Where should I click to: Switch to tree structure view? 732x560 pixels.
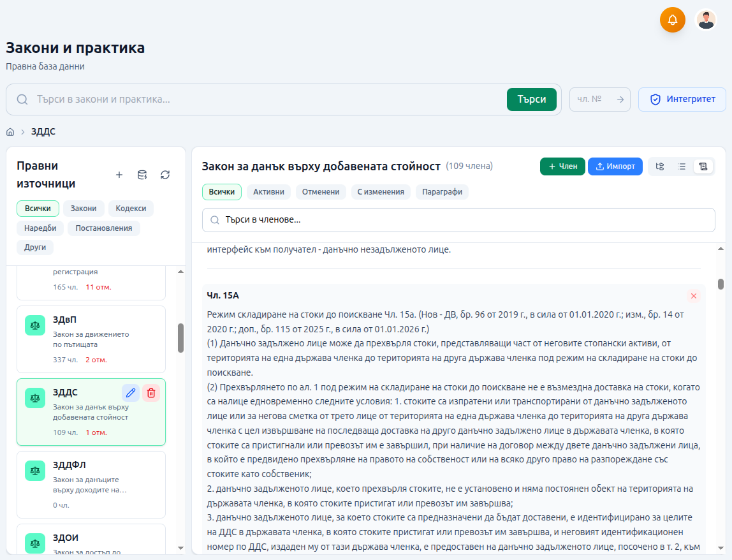pyautogui.click(x=660, y=166)
